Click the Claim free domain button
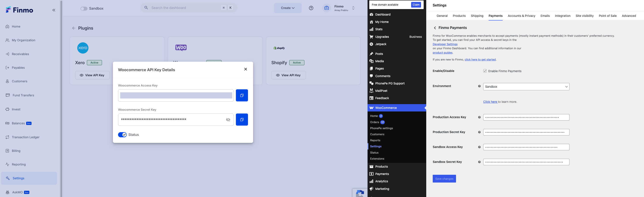 416,5
